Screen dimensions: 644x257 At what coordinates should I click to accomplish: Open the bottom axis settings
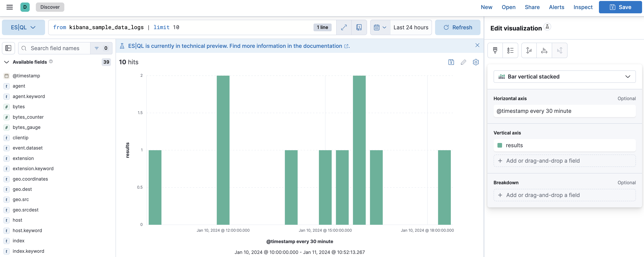point(544,50)
